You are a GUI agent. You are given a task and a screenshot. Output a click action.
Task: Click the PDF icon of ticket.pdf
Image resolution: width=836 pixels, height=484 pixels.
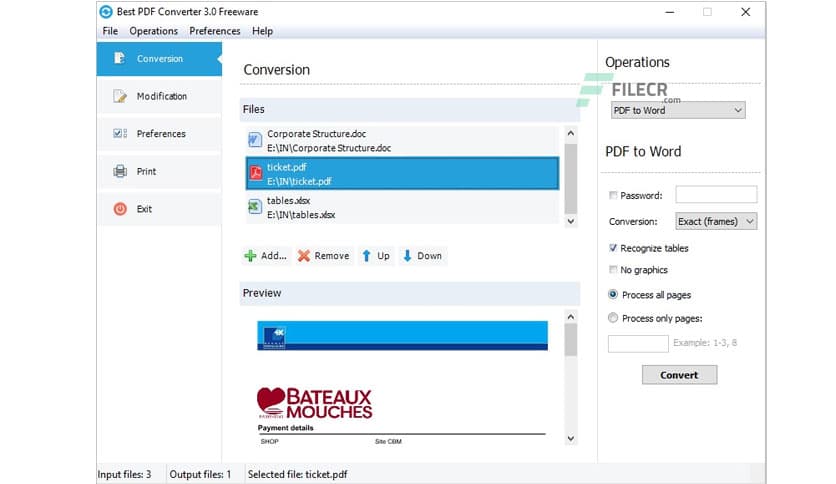(x=256, y=173)
